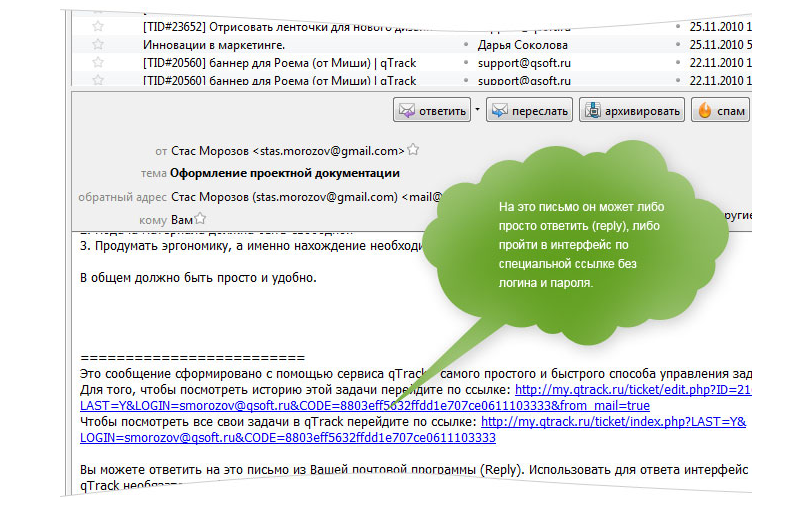Select sender Дарья Соколова in list
The width and height of the screenshot is (807, 509).
tap(522, 45)
